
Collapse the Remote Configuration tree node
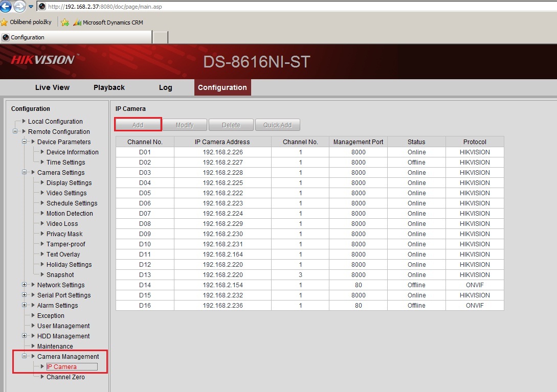(15, 132)
